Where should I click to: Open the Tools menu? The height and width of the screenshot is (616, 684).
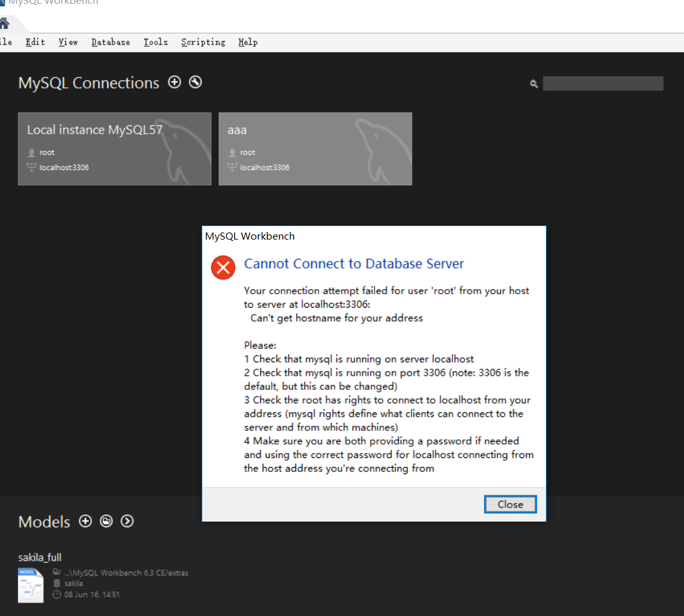point(155,42)
